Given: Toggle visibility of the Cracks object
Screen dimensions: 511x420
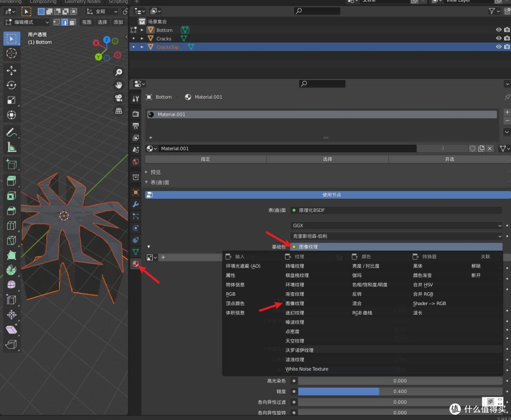Looking at the screenshot, I should coord(499,38).
